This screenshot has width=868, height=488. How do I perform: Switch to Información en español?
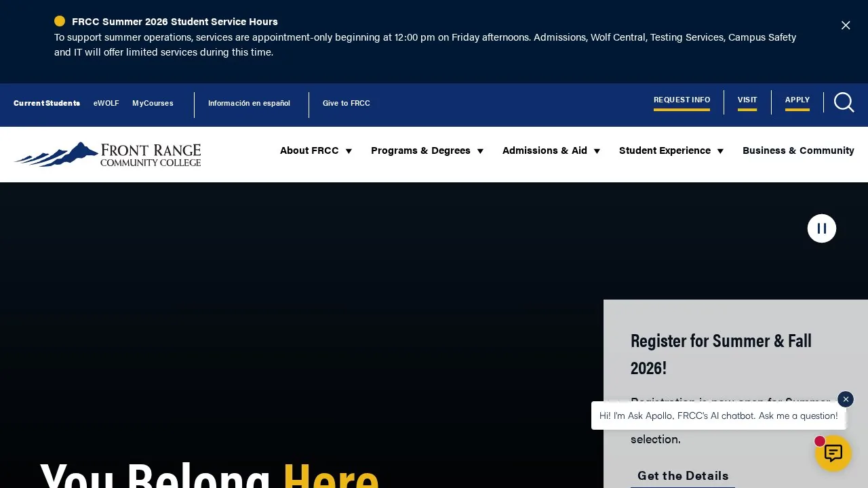[x=249, y=103]
